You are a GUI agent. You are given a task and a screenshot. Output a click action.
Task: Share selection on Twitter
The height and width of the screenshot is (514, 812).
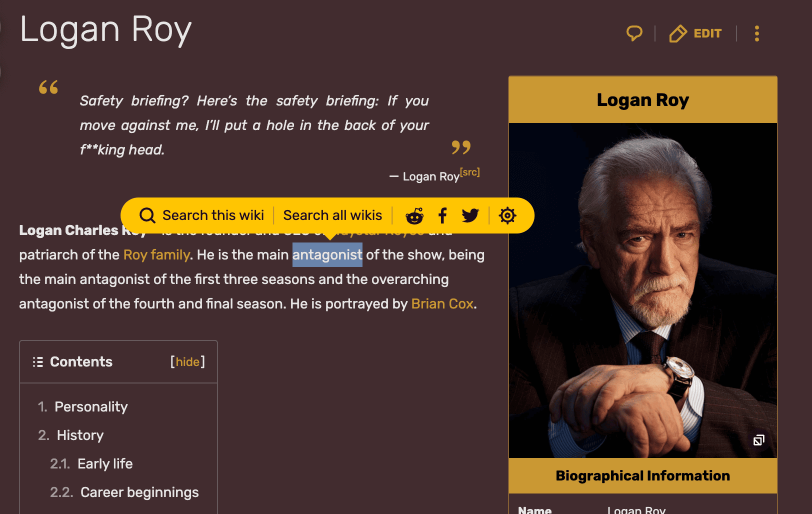tap(470, 215)
